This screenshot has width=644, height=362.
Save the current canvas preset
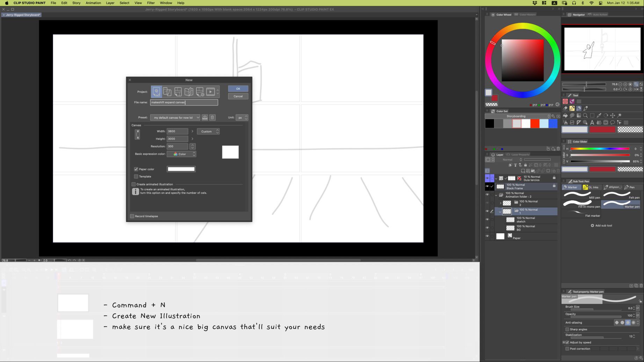205,118
